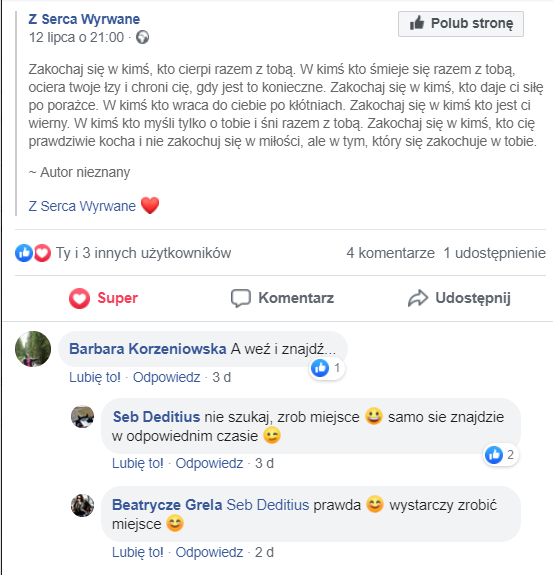Click the globe privacy icon by the post date
This screenshot has height=575, width=553.
pyautogui.click(x=142, y=37)
